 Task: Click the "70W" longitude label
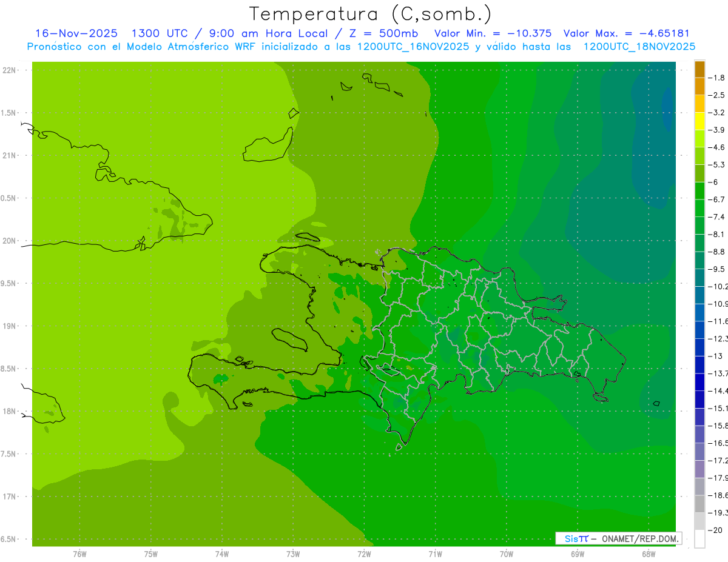click(x=507, y=554)
